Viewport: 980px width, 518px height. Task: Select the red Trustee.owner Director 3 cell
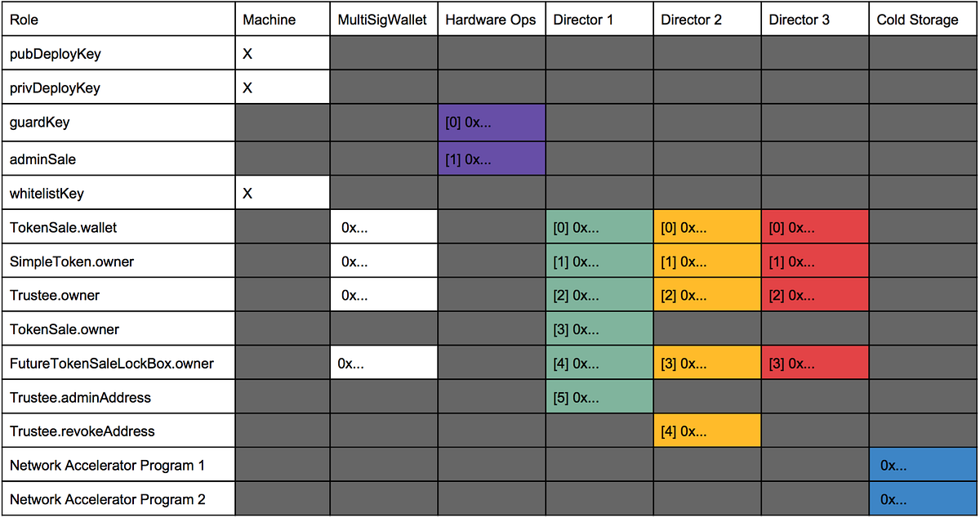pyautogui.click(x=814, y=295)
